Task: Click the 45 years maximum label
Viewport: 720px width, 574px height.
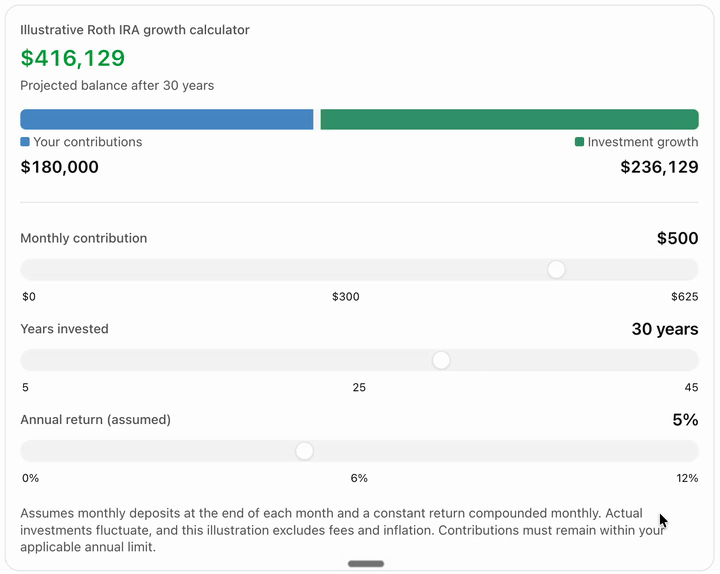Action: tap(692, 387)
